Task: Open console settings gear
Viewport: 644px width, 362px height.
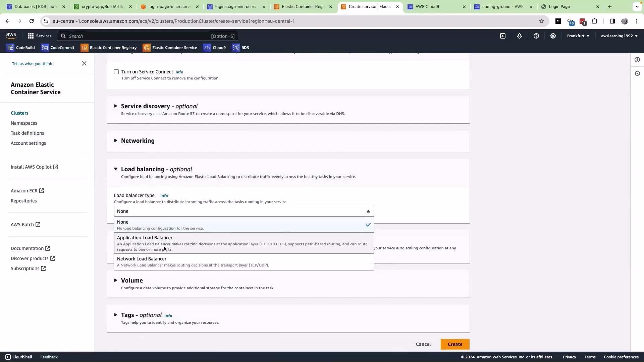Action: [x=553, y=36]
